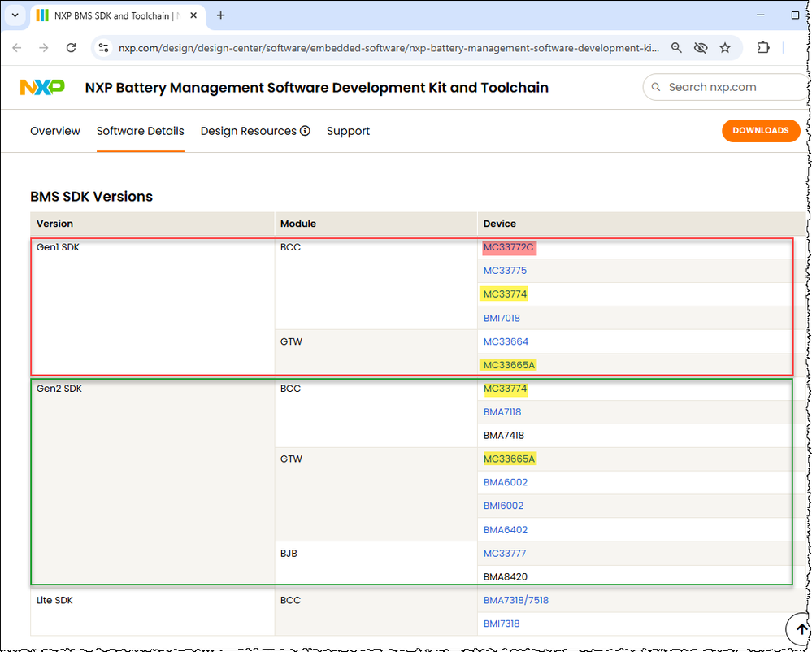Switch to the Overview tab
812x652 pixels.
point(54,130)
